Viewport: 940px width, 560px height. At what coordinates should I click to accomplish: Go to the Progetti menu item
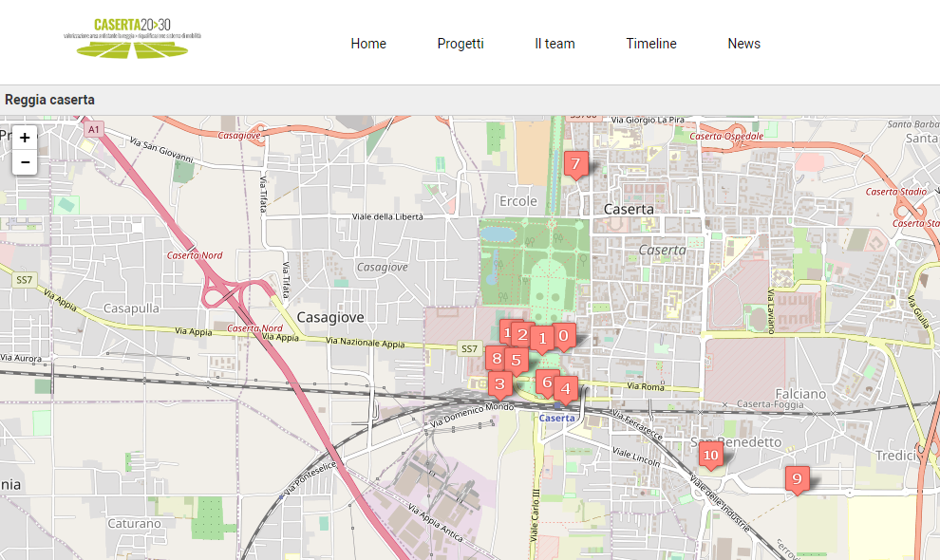pos(461,44)
